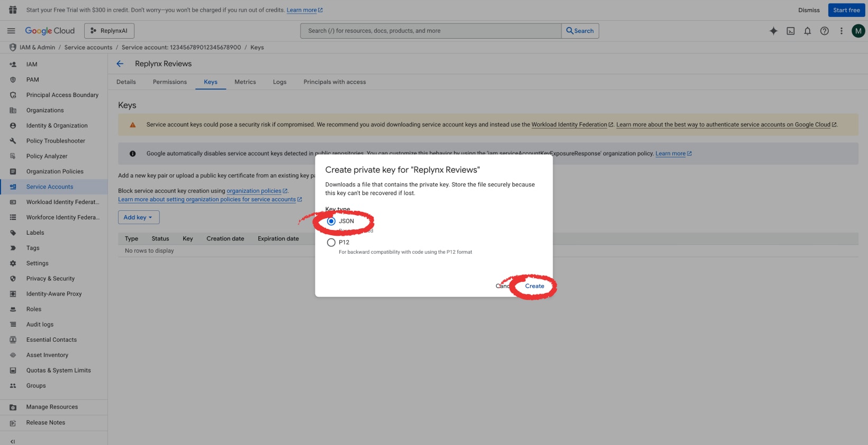Click the Manage Resources folder icon

pos(13,407)
